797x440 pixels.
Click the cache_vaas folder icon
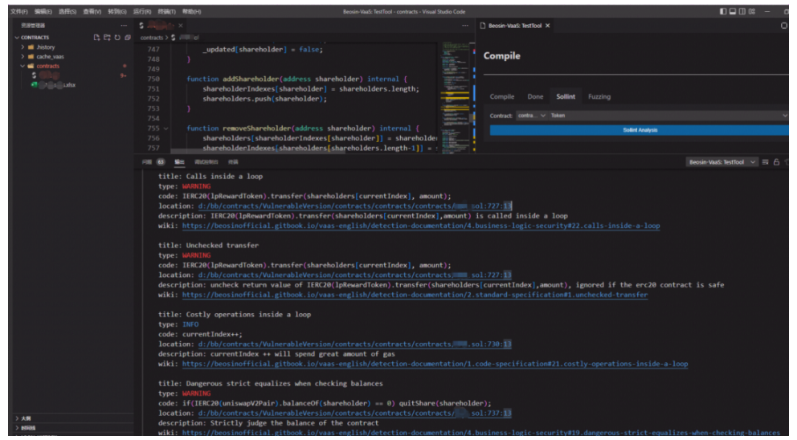click(x=31, y=56)
